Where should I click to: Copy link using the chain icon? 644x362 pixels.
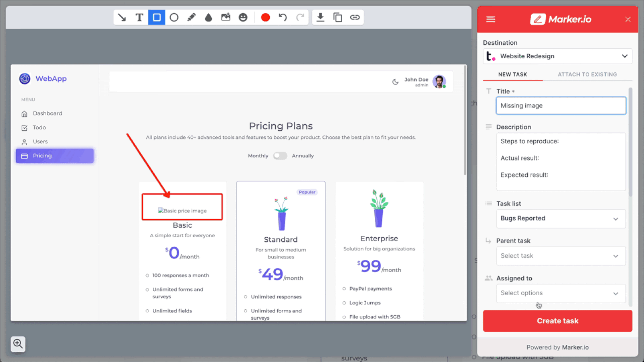(355, 17)
